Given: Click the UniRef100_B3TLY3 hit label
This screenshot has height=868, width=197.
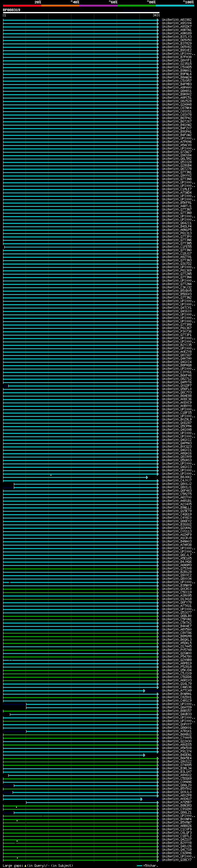Looking at the screenshot, I should coord(176,37).
